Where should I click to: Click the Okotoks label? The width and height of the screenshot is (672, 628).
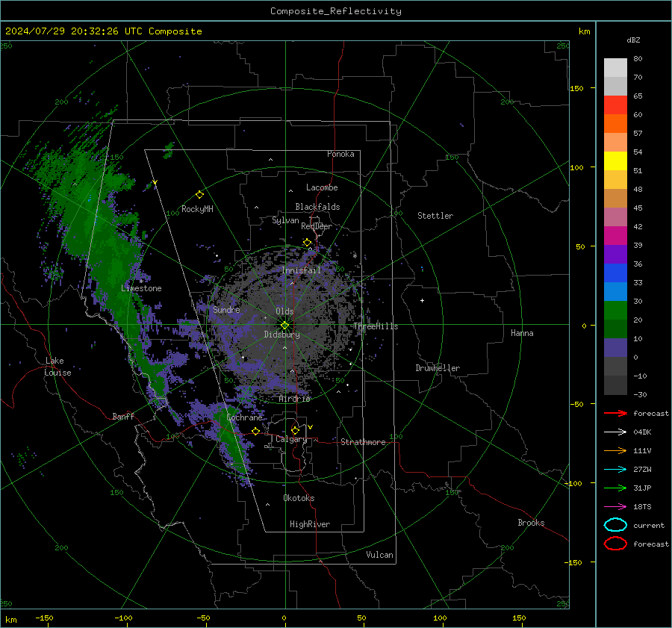pyautogui.click(x=299, y=498)
